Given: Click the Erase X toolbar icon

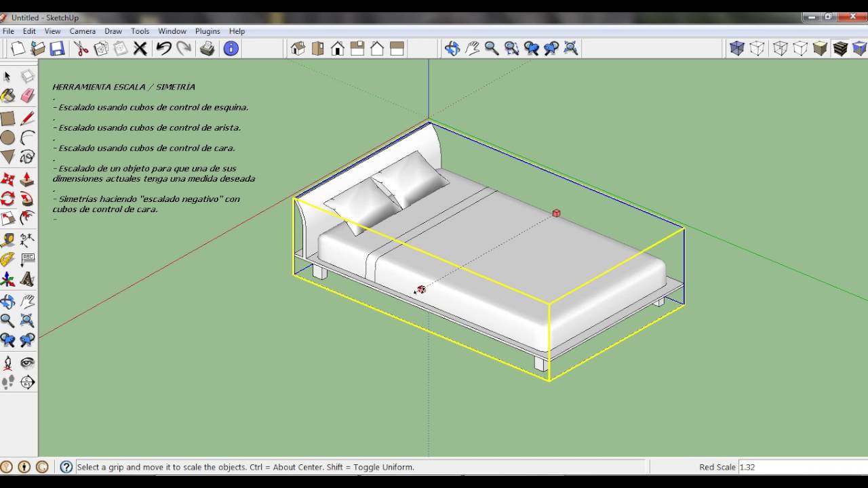Looking at the screenshot, I should [x=140, y=48].
